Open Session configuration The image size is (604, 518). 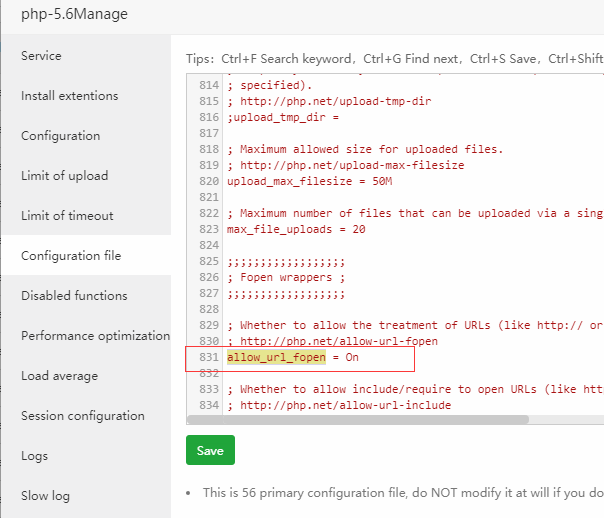(x=83, y=416)
